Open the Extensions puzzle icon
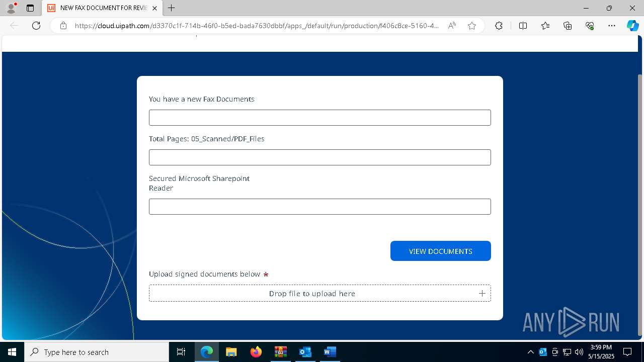The width and height of the screenshot is (644, 362). (x=499, y=26)
